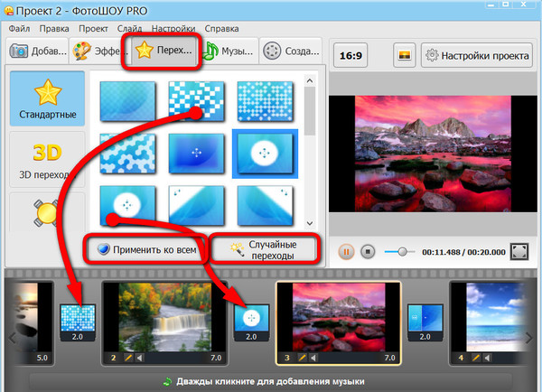
Task: Choose the hexagon pattern transition thumbnail
Action: (x=127, y=154)
